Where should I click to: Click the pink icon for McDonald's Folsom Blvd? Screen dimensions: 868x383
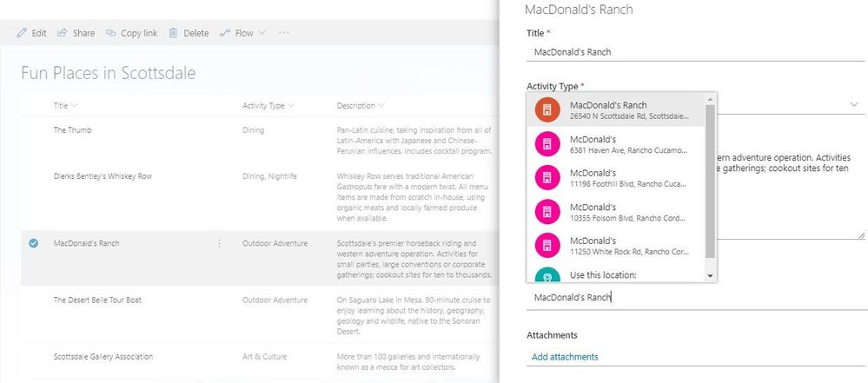point(547,212)
